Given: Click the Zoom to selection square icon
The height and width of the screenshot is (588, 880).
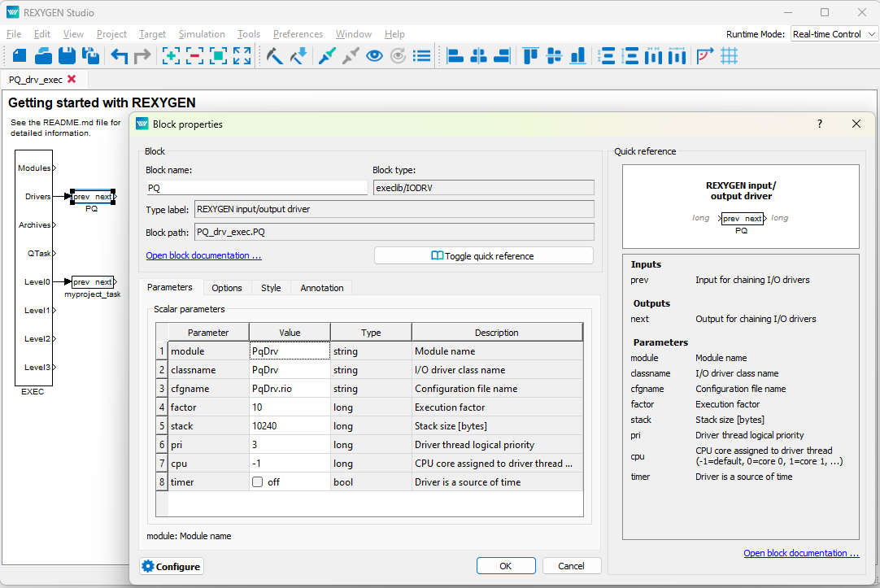Looking at the screenshot, I should 218,55.
